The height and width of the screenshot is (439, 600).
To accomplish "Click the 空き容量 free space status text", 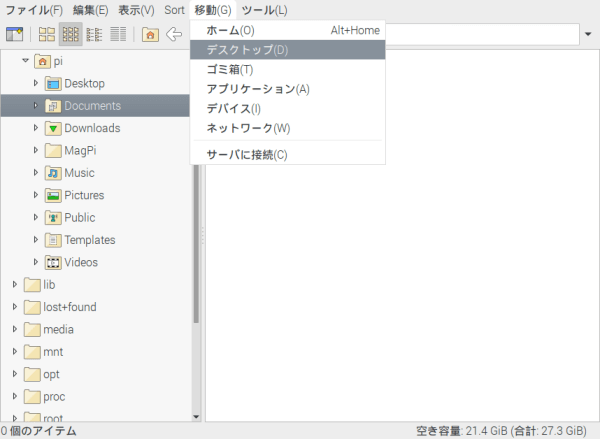I will [x=501, y=431].
